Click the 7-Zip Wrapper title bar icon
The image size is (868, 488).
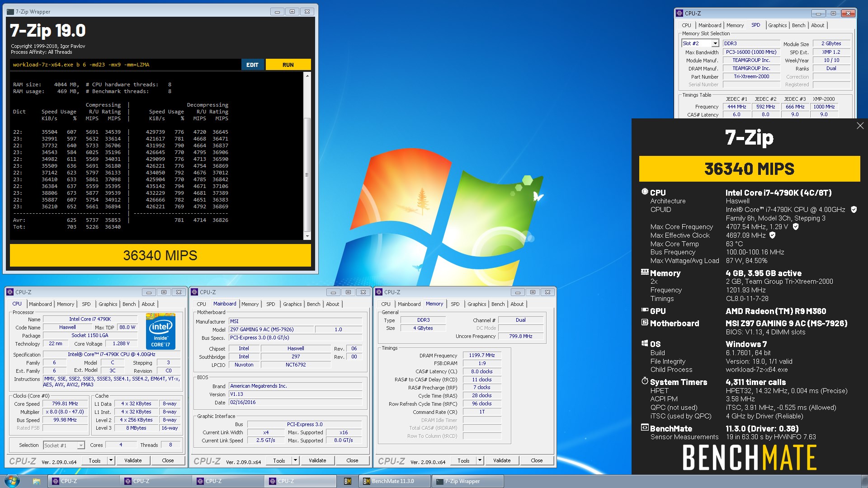pos(10,12)
